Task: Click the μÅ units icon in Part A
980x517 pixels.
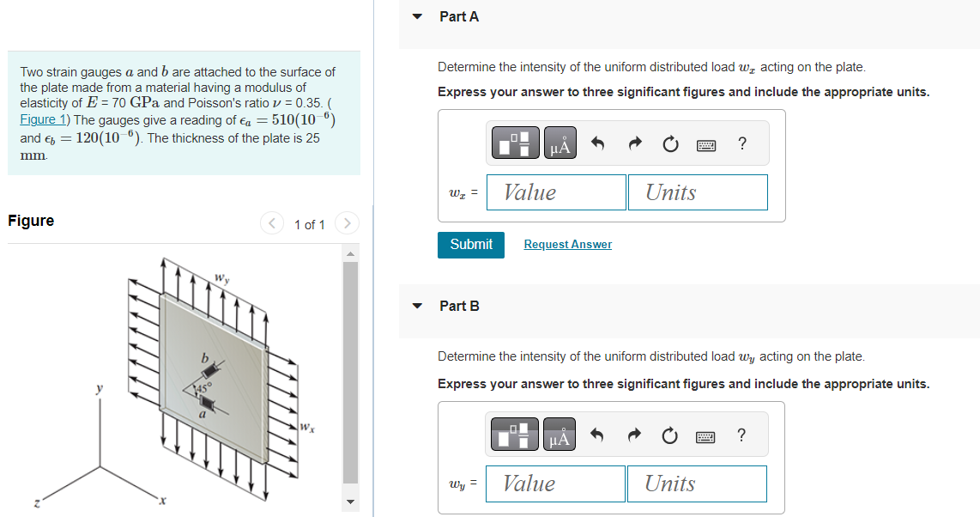Action: 559,143
